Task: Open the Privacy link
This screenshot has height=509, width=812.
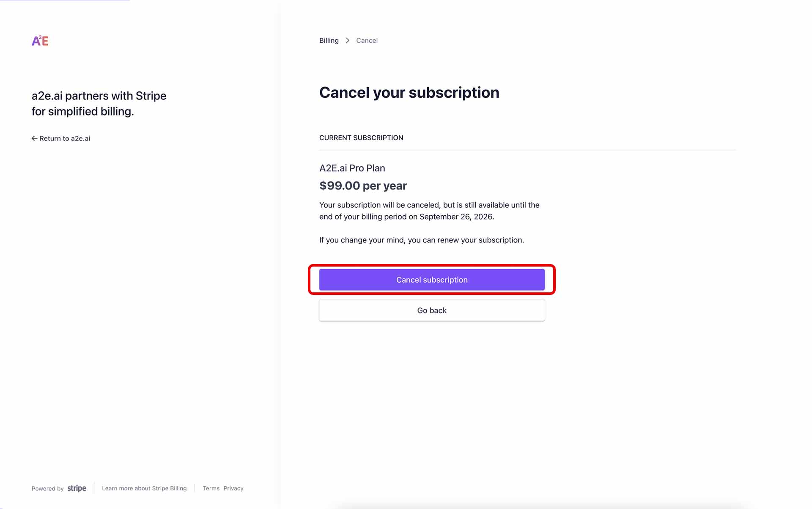Action: tap(233, 488)
